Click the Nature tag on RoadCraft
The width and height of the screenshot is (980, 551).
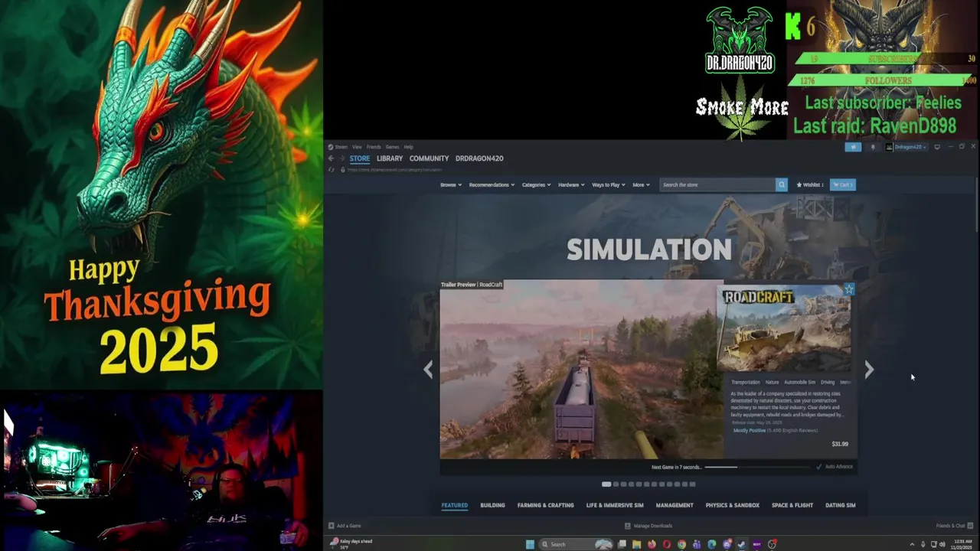772,382
